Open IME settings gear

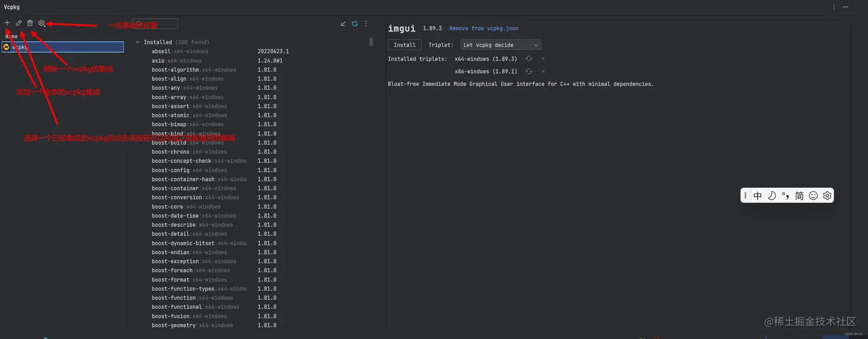coord(827,196)
